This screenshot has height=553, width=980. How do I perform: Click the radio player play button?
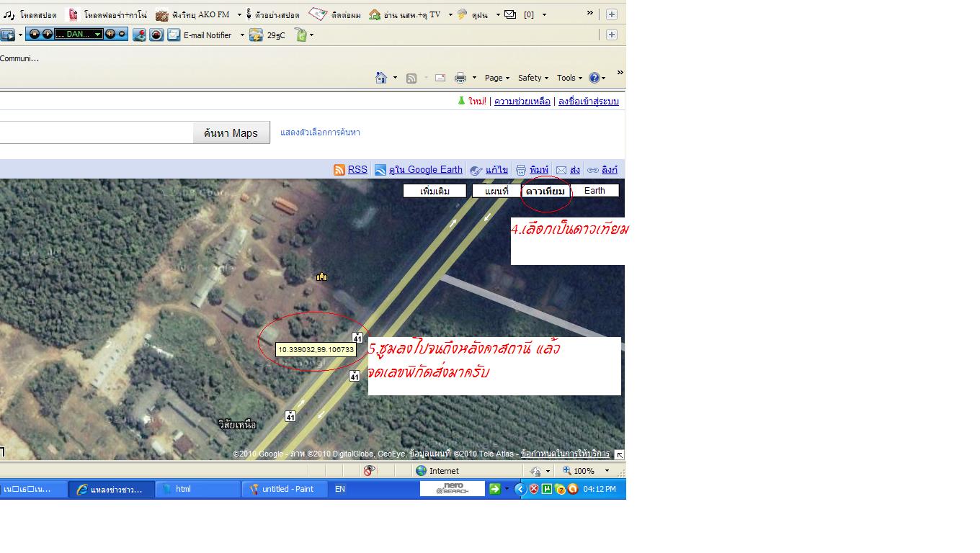pos(47,34)
